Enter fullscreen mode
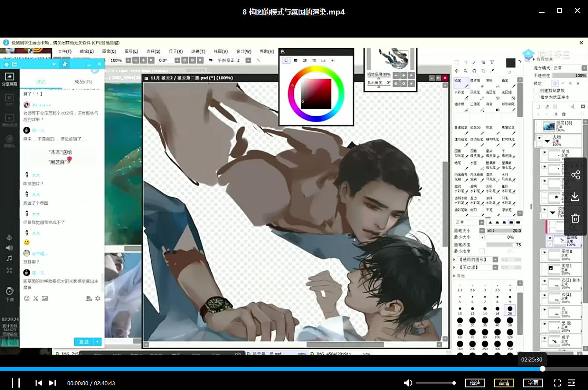The image size is (588, 390). point(557,383)
